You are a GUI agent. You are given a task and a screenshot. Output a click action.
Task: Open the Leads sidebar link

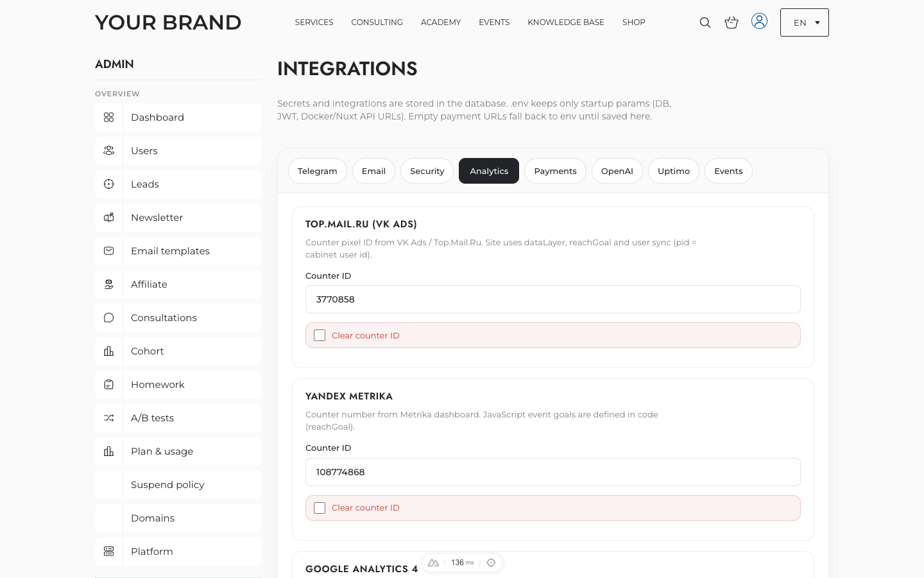pos(178,184)
